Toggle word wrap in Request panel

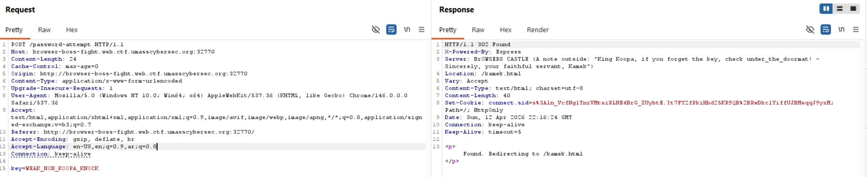[391, 29]
